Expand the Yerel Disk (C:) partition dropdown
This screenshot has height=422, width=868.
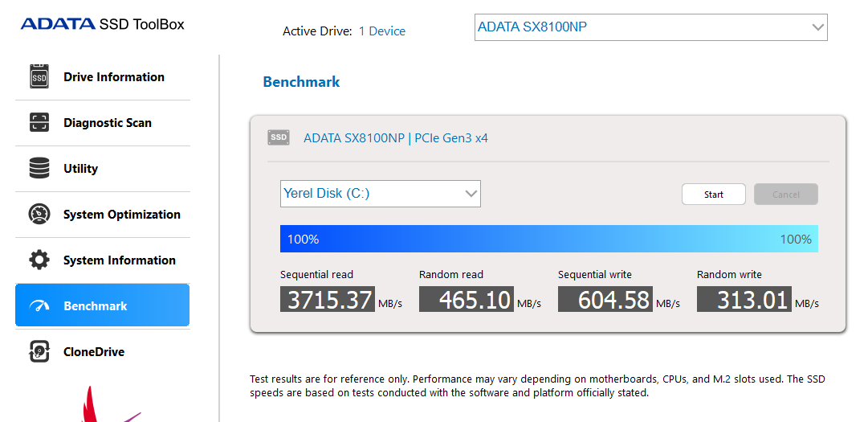click(381, 194)
